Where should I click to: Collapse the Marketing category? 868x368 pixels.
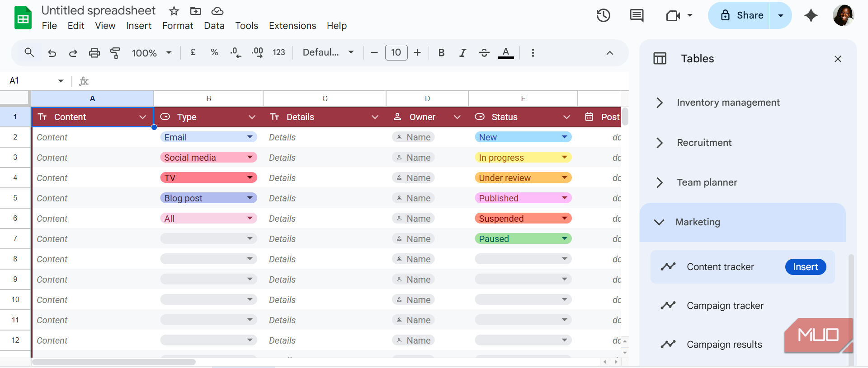[659, 222]
